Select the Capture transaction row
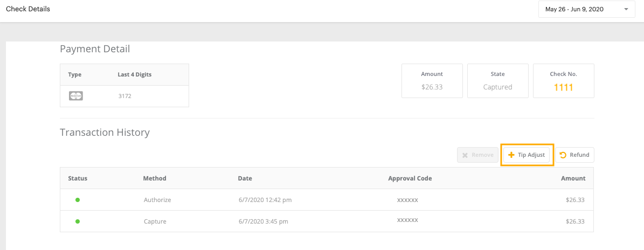The image size is (644, 250). (327, 221)
